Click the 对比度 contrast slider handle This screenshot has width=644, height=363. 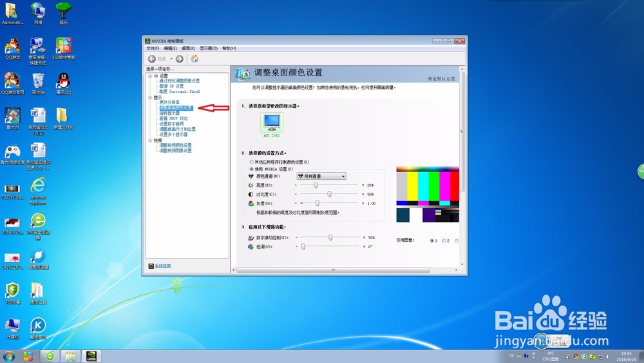click(x=329, y=194)
